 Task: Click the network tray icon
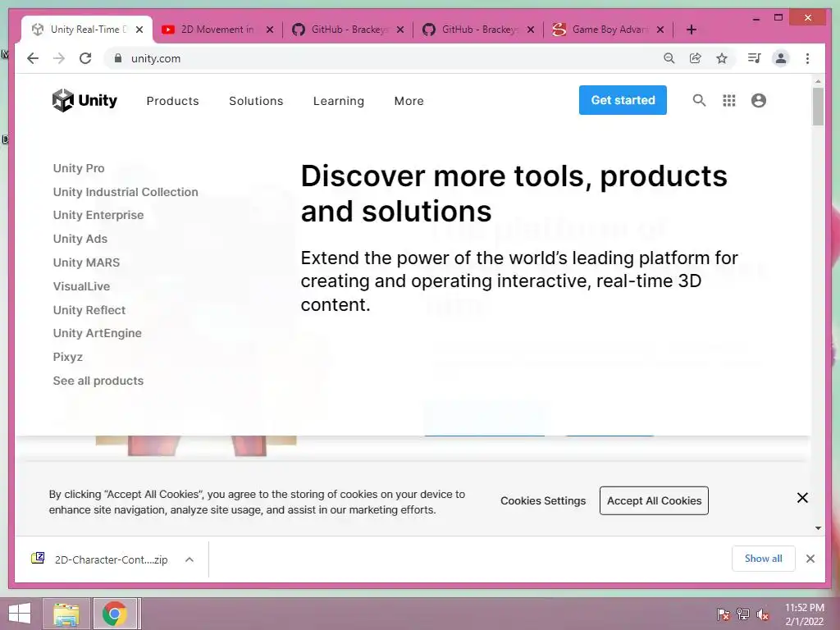click(x=742, y=614)
